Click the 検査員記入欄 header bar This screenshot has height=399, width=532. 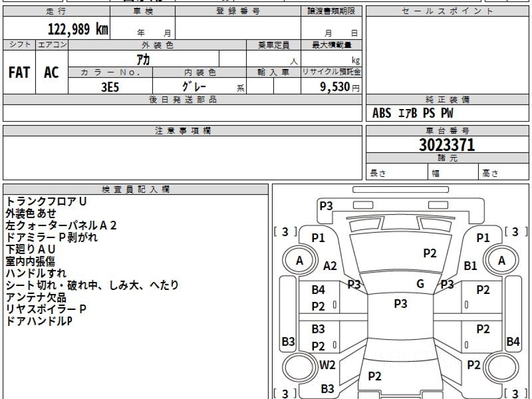[136, 189]
